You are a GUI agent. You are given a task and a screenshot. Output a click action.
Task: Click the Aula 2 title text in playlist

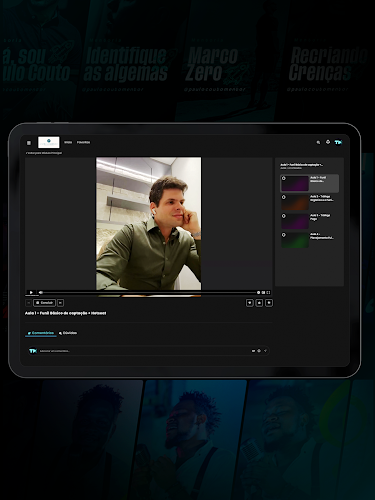coord(322,198)
